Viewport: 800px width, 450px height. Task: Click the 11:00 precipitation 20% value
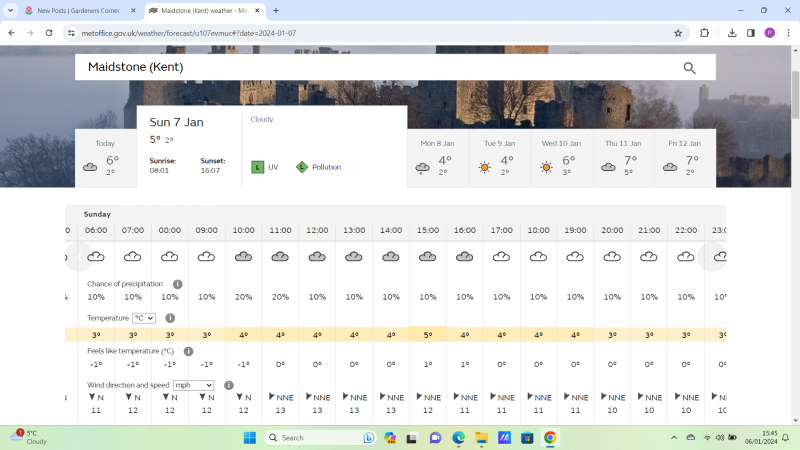click(x=280, y=297)
